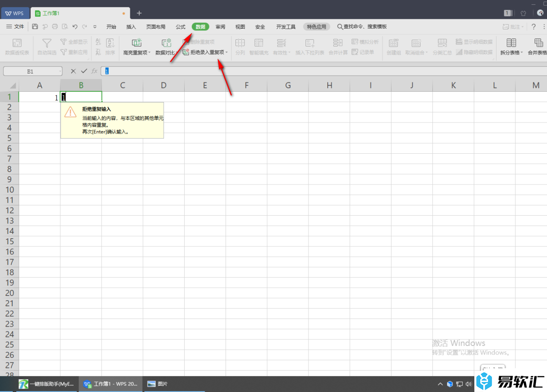
Task: Switch to the 审阅 tab
Action: pos(221,26)
